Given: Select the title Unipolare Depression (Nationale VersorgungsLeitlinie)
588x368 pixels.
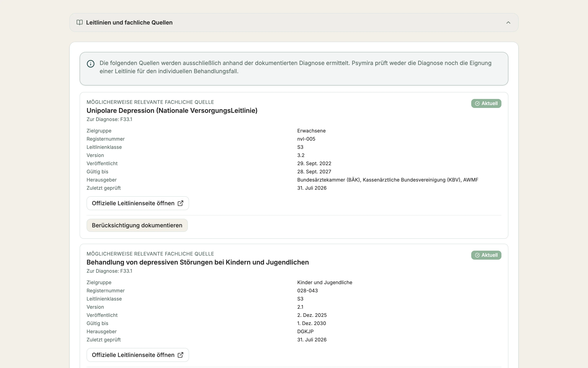Looking at the screenshot, I should [x=172, y=110].
